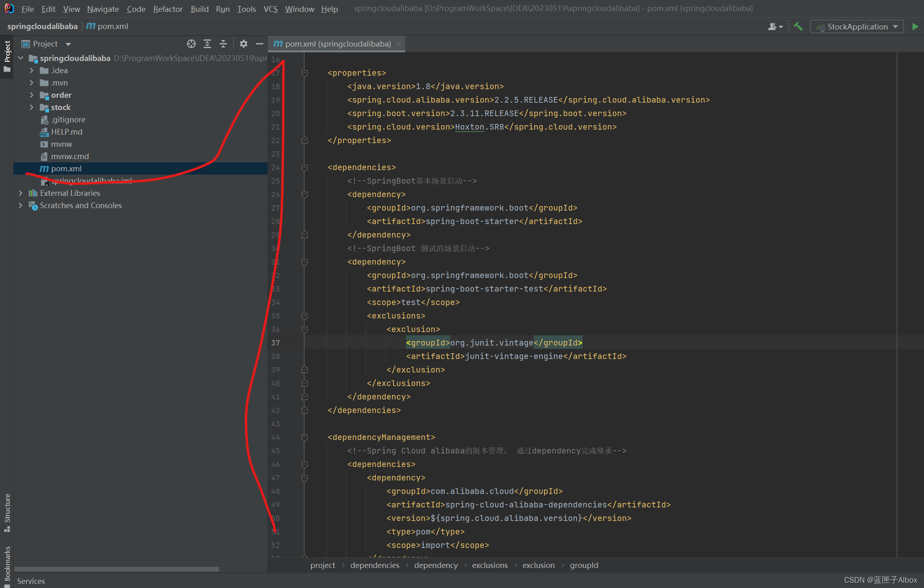Select the run configuration StockApplication dropdown

click(x=856, y=26)
